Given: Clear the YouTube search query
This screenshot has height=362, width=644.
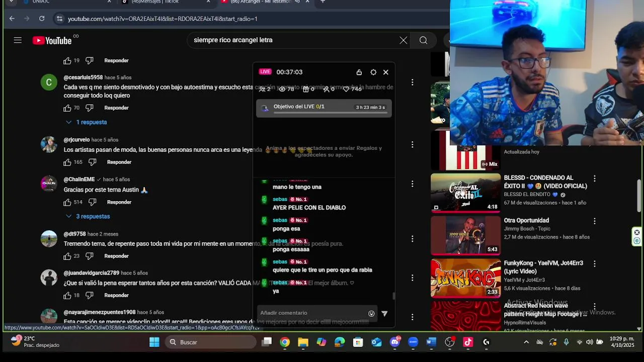Looking at the screenshot, I should pyautogui.click(x=404, y=40).
